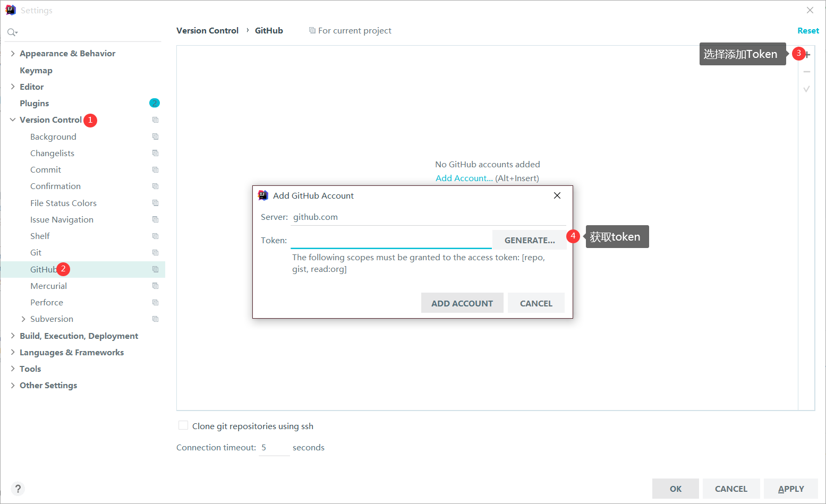
Task: Select Git settings
Action: click(36, 253)
